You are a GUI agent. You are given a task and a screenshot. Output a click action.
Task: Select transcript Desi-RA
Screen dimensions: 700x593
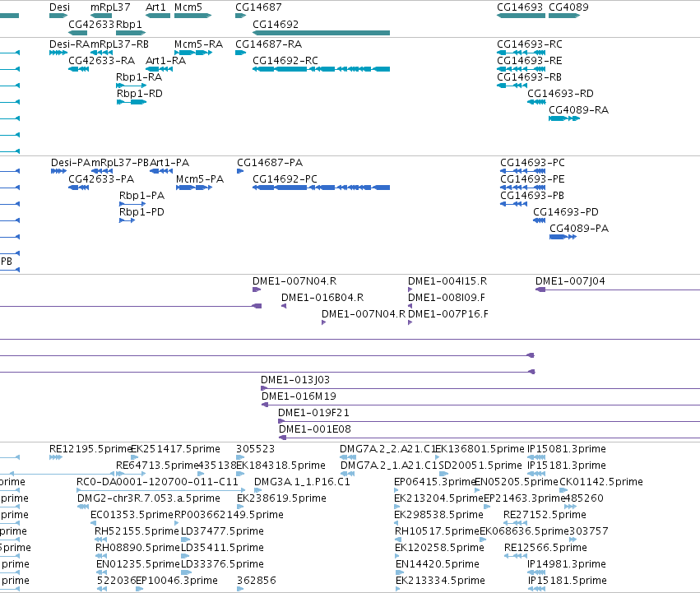point(69,44)
